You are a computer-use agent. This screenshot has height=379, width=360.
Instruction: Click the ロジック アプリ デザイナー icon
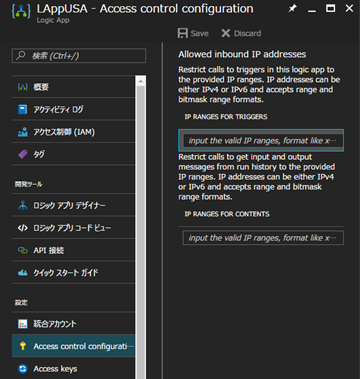point(23,205)
